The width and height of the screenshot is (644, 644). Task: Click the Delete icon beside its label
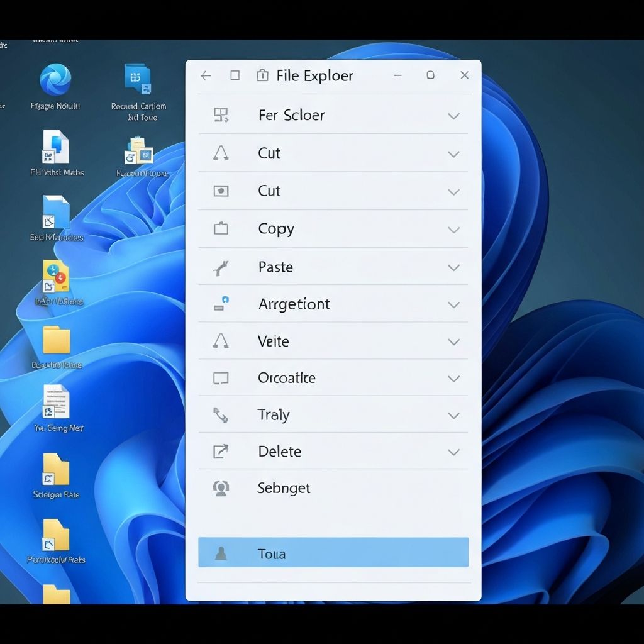pyautogui.click(x=221, y=452)
